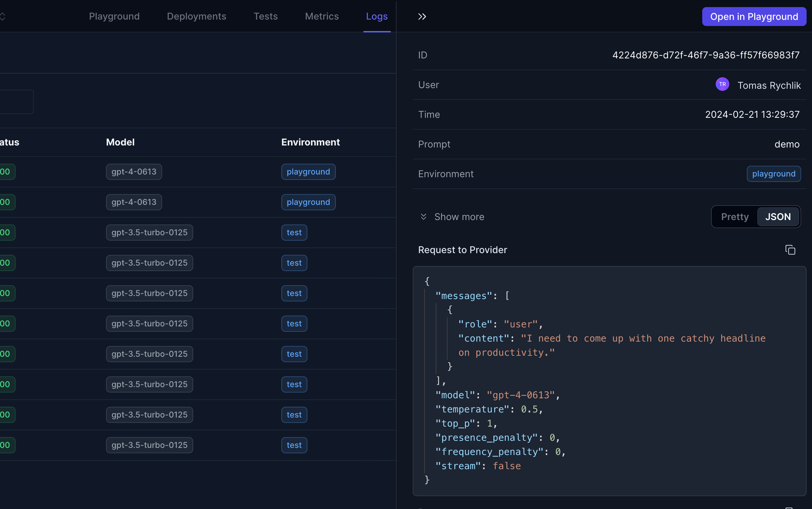Click the last gpt-3.5-turbo-0125 model badge
This screenshot has width=812, height=509.
click(x=149, y=445)
